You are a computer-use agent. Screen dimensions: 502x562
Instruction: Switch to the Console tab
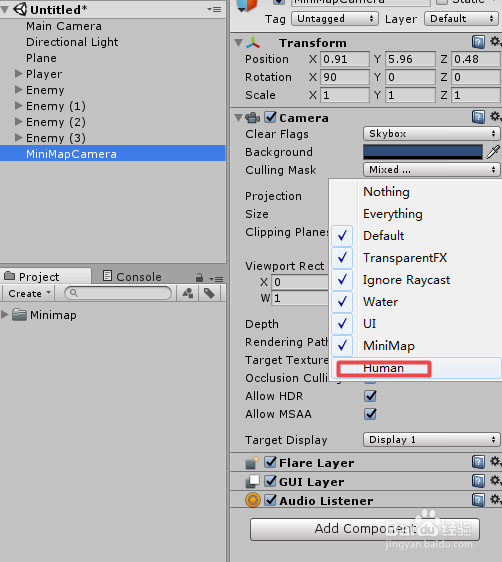[132, 277]
